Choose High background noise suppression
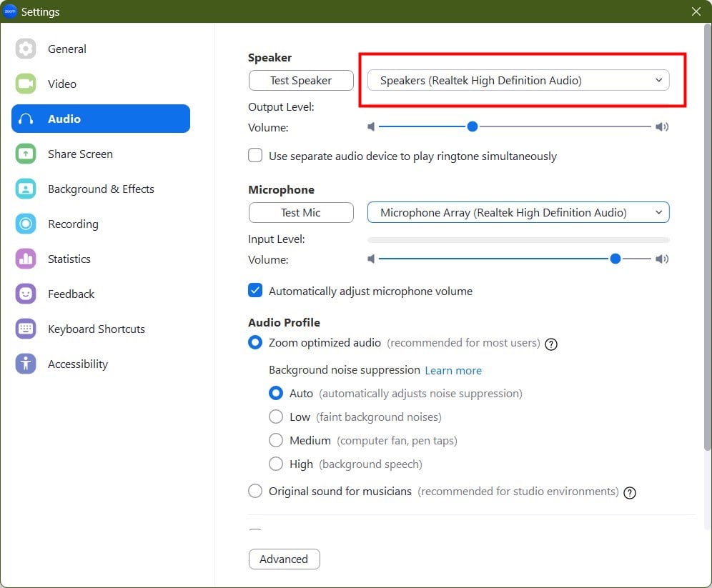712x588 pixels. [276, 464]
